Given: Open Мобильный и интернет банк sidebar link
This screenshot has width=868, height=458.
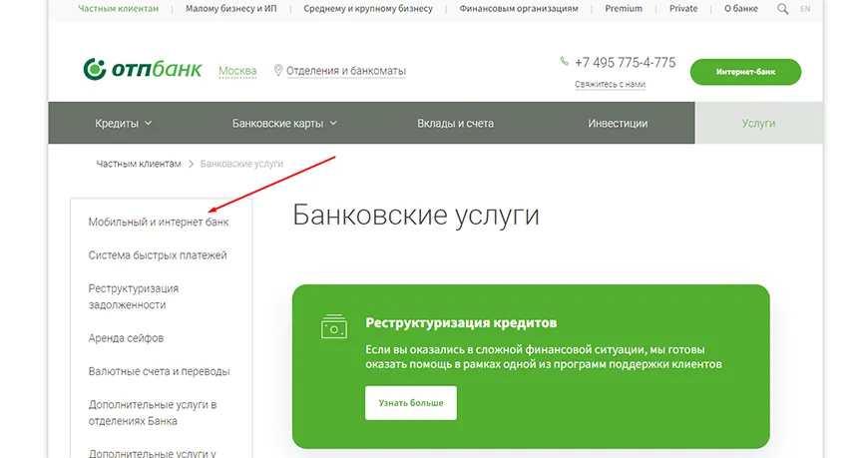Looking at the screenshot, I should 159,222.
